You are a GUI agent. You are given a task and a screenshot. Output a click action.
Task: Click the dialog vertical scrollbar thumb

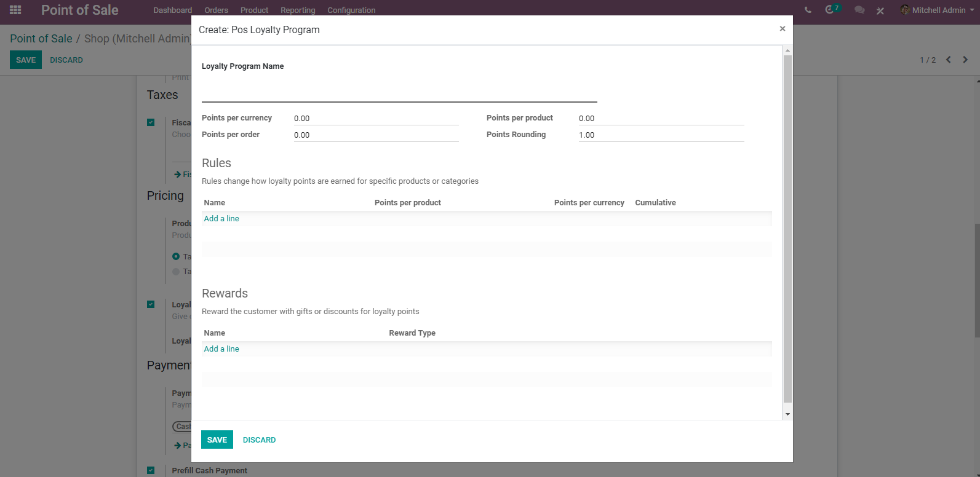[x=787, y=229]
